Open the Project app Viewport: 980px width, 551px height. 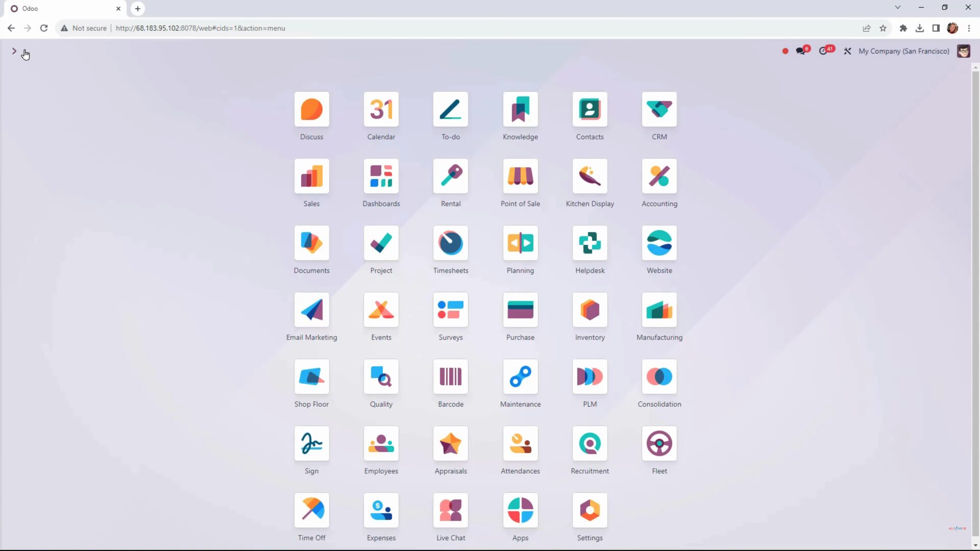pyautogui.click(x=381, y=243)
